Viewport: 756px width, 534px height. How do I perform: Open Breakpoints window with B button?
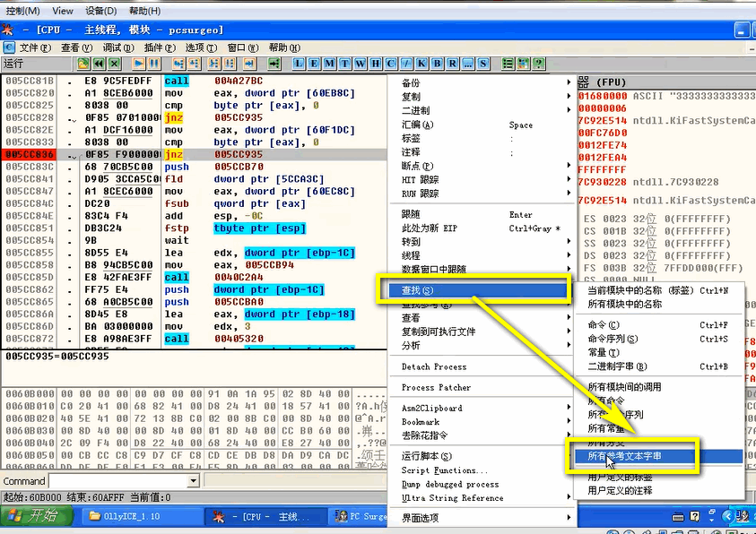click(x=438, y=64)
